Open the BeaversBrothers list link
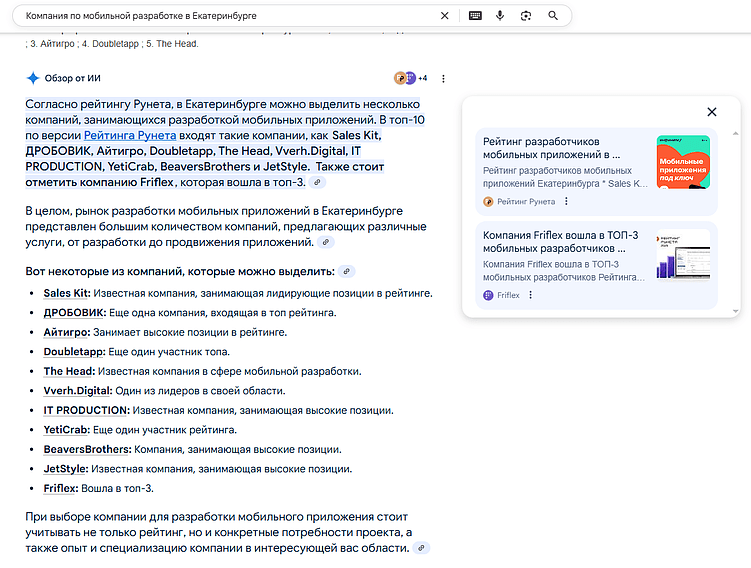Image resolution: width=751 pixels, height=568 pixels. (x=87, y=450)
